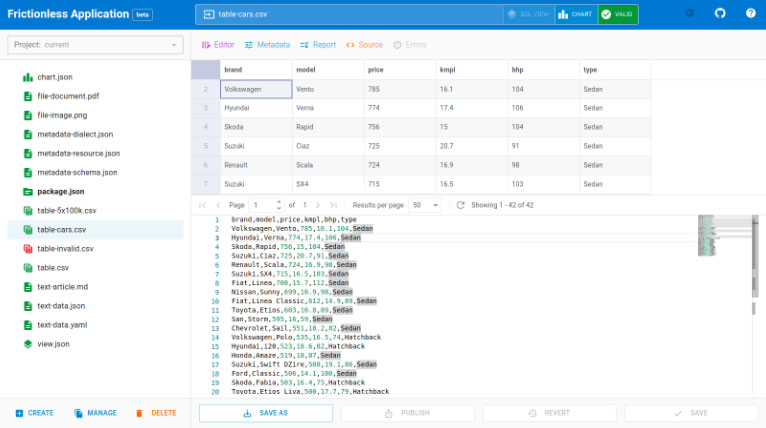Click the price column header
Screen dimensions: 766x428
point(400,70)
